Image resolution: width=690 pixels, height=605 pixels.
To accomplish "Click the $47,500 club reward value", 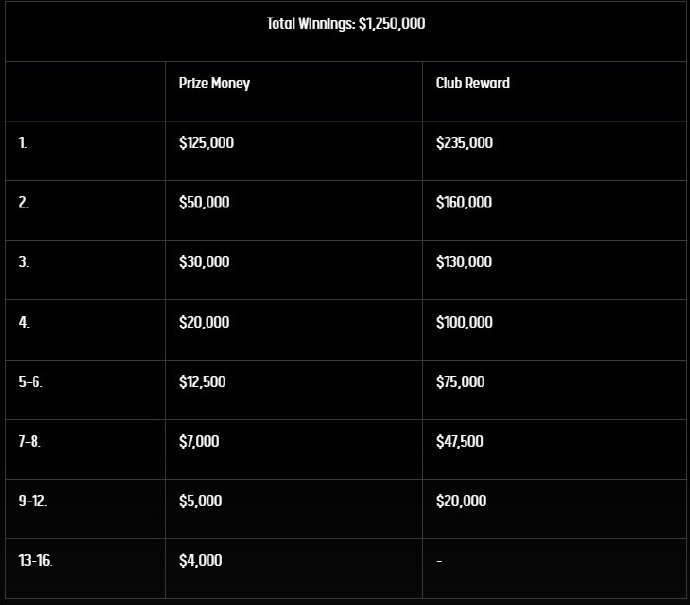I will point(460,441).
